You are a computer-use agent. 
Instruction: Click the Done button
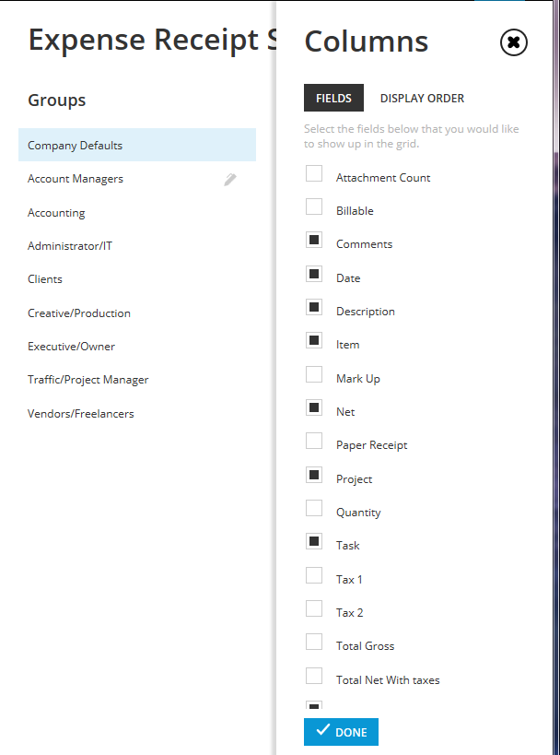pos(341,732)
